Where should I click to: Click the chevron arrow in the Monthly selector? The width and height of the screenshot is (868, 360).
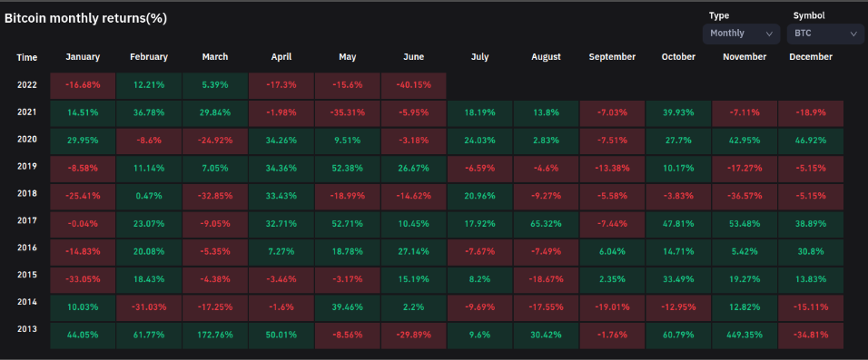(769, 34)
